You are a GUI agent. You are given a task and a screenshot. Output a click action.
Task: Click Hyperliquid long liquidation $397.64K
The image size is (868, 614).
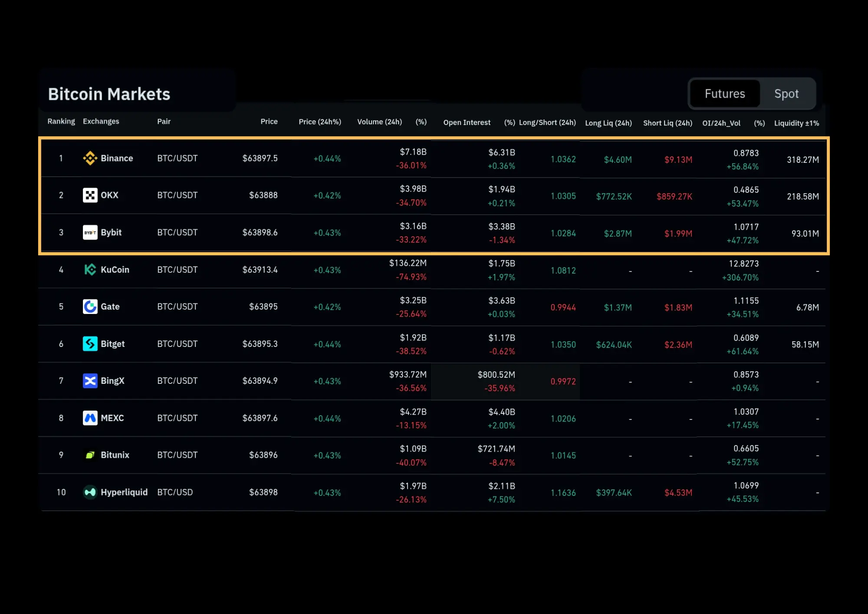point(614,493)
